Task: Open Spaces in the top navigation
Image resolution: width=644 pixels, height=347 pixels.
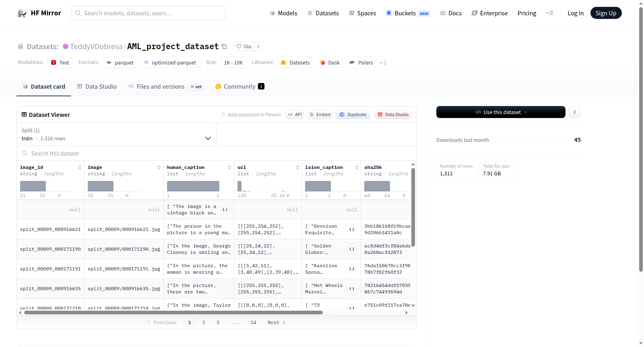Action: point(362,13)
